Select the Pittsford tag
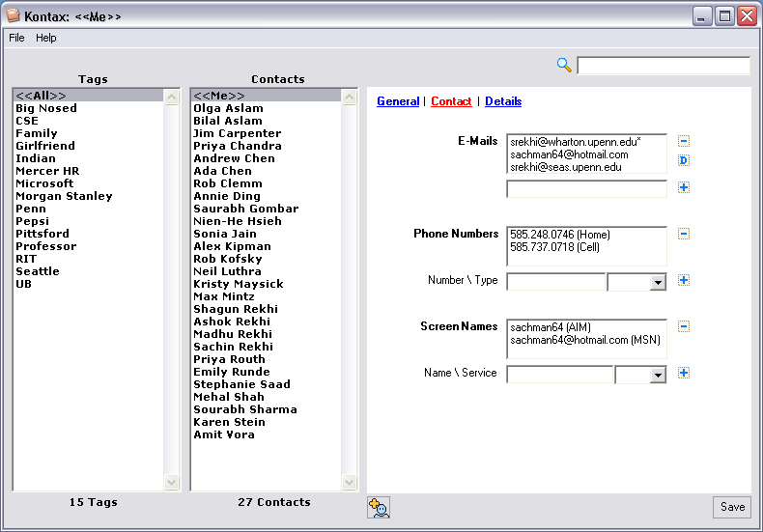This screenshot has height=532, width=763. tap(89, 234)
